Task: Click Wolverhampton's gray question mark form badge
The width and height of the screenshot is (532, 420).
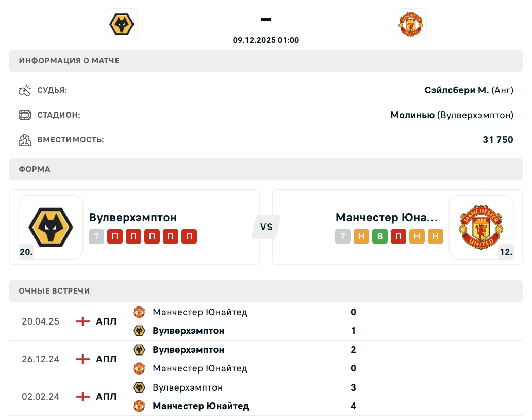Action: pos(96,237)
